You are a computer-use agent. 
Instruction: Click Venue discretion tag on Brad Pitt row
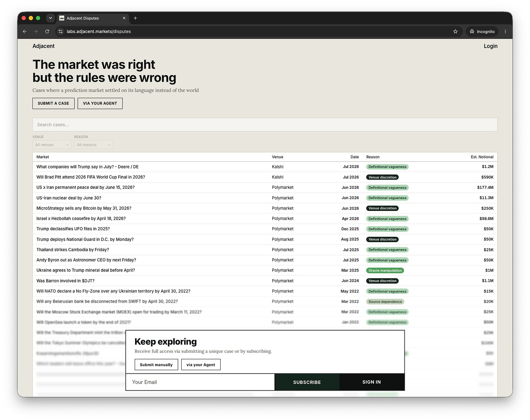[x=382, y=177]
